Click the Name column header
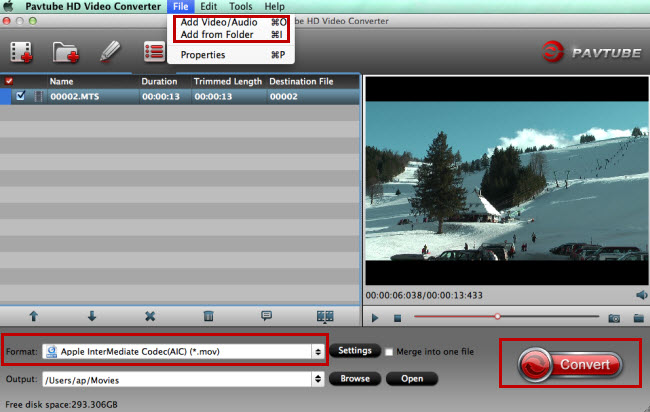This screenshot has width=650, height=412. point(61,81)
